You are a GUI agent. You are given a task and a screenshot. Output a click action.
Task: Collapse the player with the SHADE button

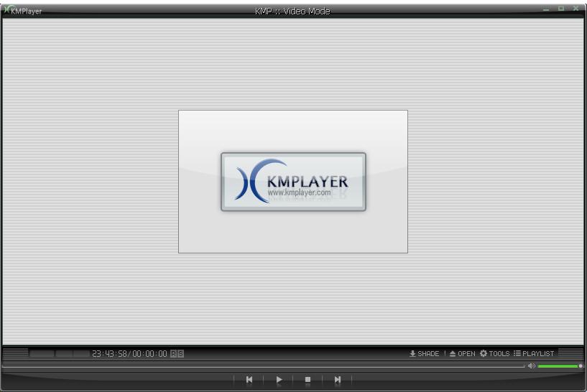(424, 353)
